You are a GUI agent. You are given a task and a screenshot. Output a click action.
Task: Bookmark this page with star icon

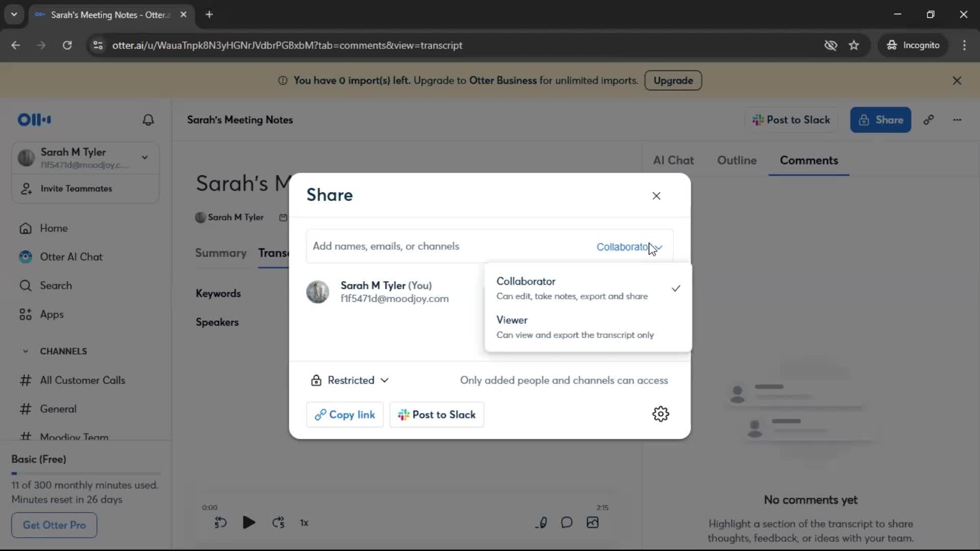[854, 45]
